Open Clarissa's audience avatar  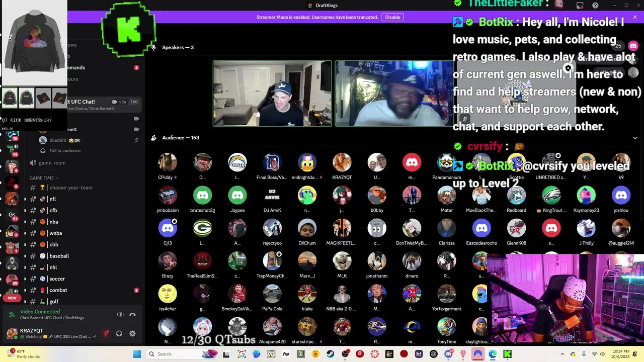pos(447,228)
